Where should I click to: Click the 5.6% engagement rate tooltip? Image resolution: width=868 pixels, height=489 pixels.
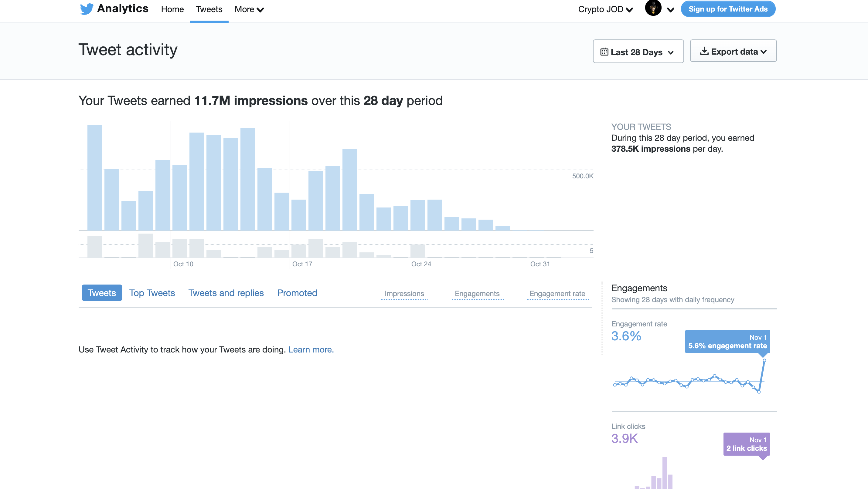click(x=727, y=342)
